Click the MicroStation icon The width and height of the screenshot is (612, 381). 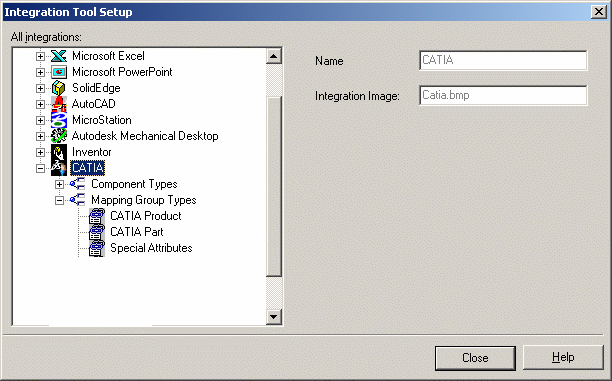[x=59, y=120]
